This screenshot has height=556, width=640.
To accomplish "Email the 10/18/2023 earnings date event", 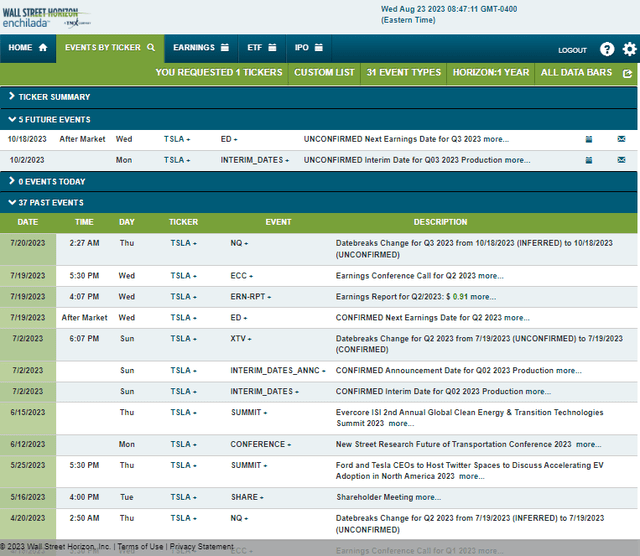I will click(x=621, y=139).
